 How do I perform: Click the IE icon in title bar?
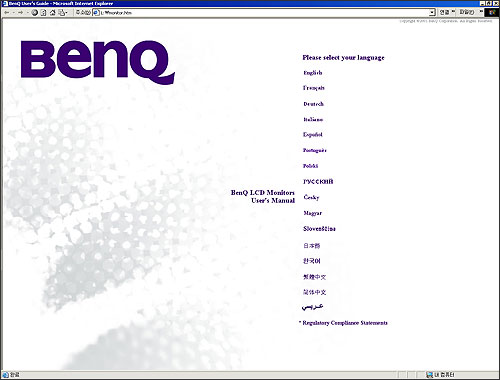(5, 3)
